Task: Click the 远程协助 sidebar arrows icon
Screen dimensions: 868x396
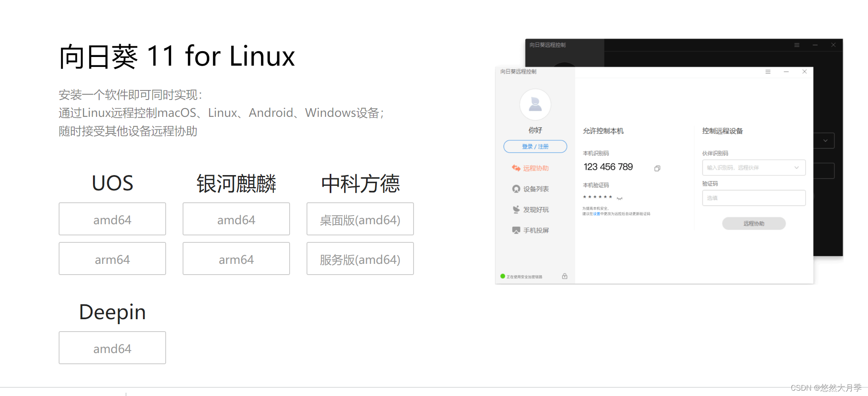Action: point(516,168)
